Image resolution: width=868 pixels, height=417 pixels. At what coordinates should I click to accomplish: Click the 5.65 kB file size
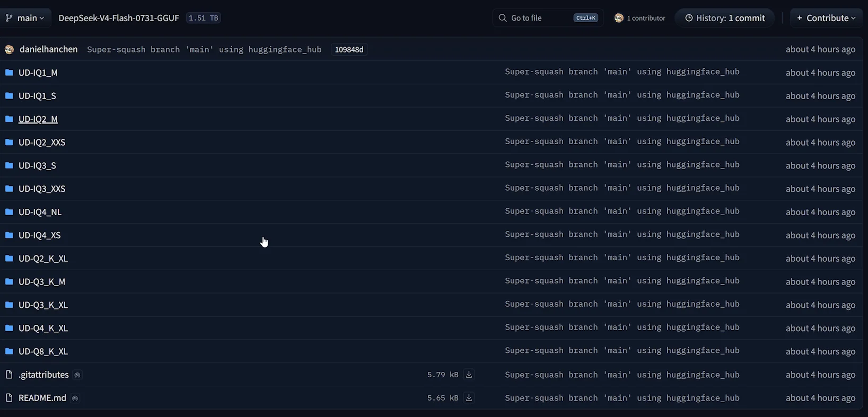pos(443,398)
